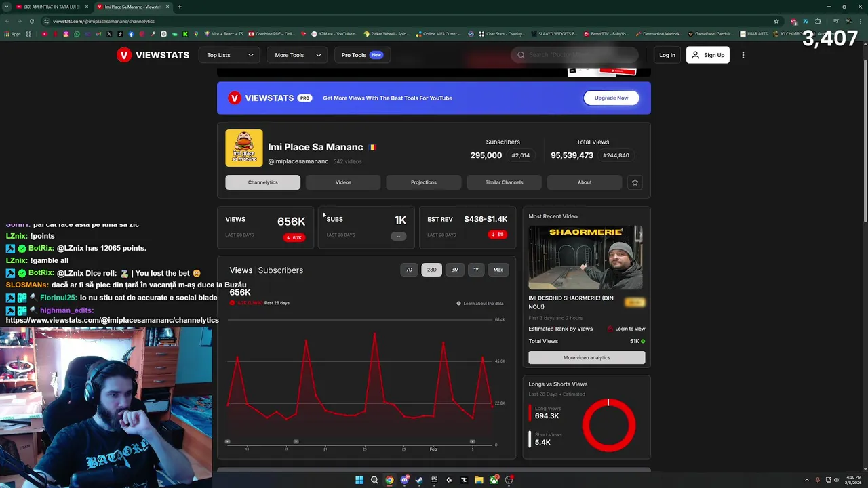
Task: Open the Combine PDF bookmark
Action: [271, 34]
